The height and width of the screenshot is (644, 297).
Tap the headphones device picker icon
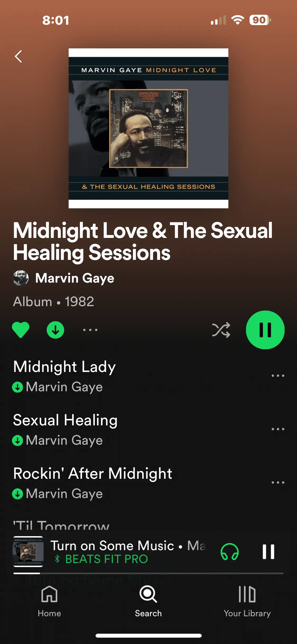230,552
